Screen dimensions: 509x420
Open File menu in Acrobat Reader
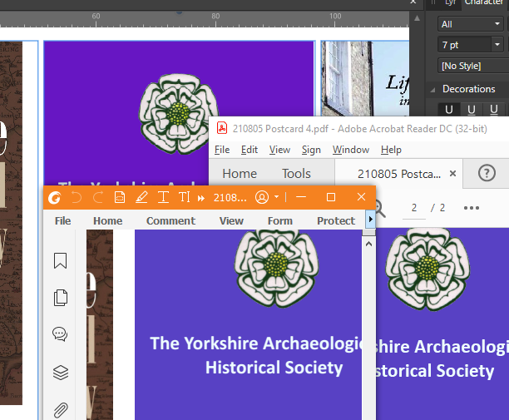point(222,150)
